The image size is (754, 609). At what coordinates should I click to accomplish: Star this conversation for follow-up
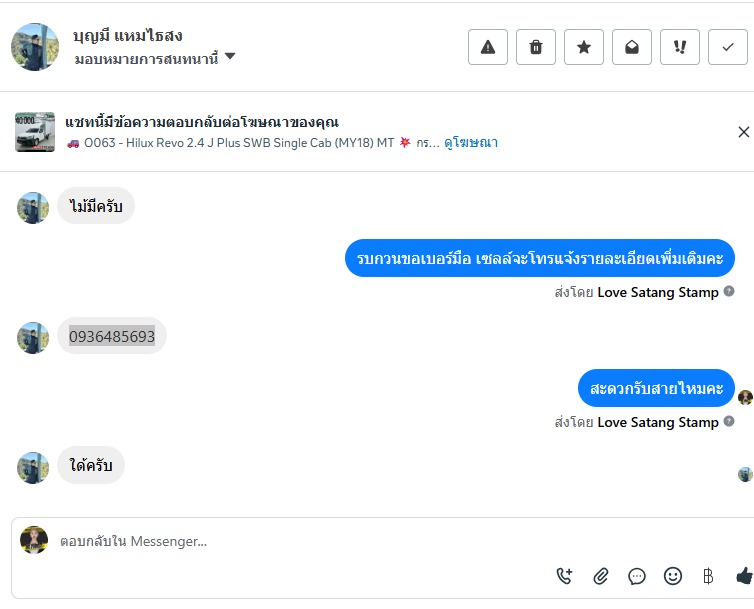point(584,47)
